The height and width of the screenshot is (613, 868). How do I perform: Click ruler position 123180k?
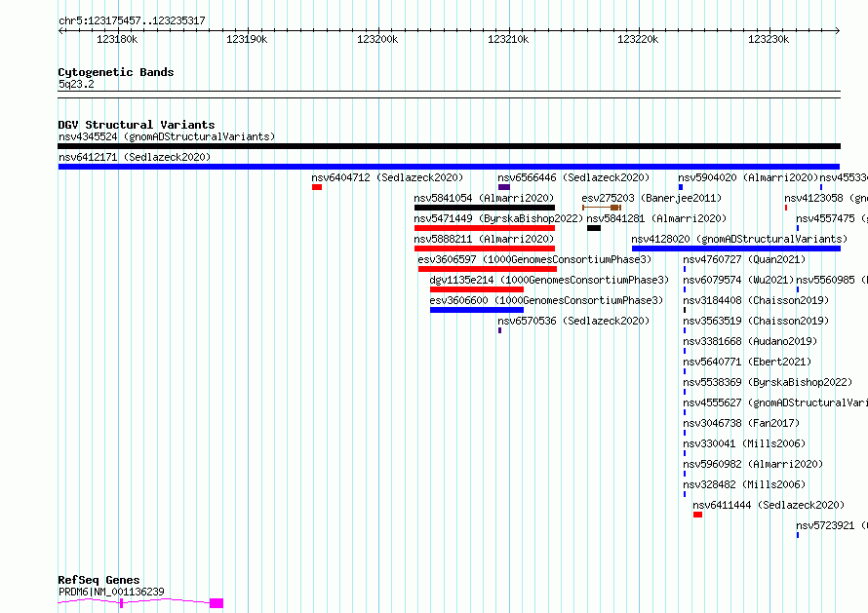tap(117, 39)
